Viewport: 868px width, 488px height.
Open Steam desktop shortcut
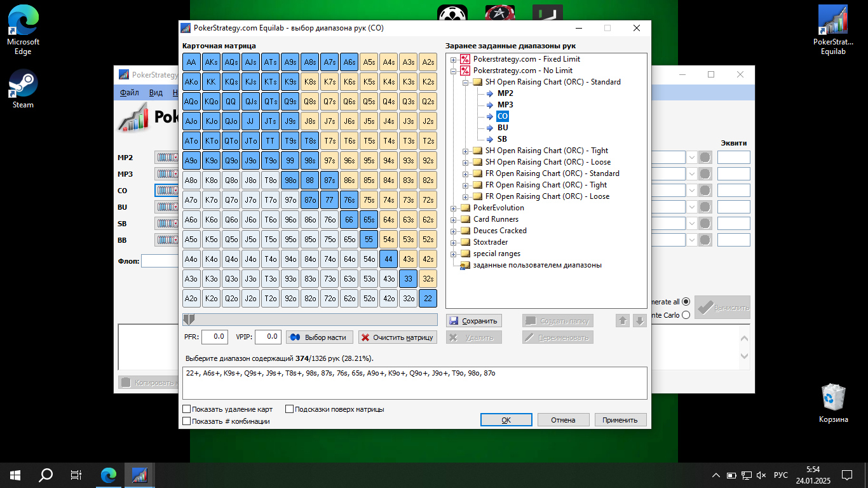(x=23, y=88)
